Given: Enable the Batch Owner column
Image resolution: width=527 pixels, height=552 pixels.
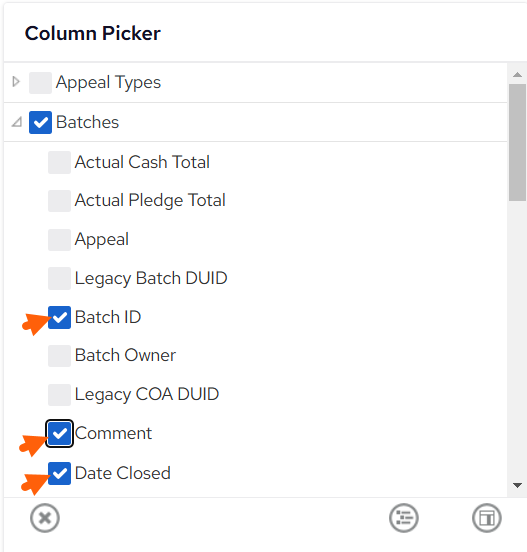Looking at the screenshot, I should (59, 355).
